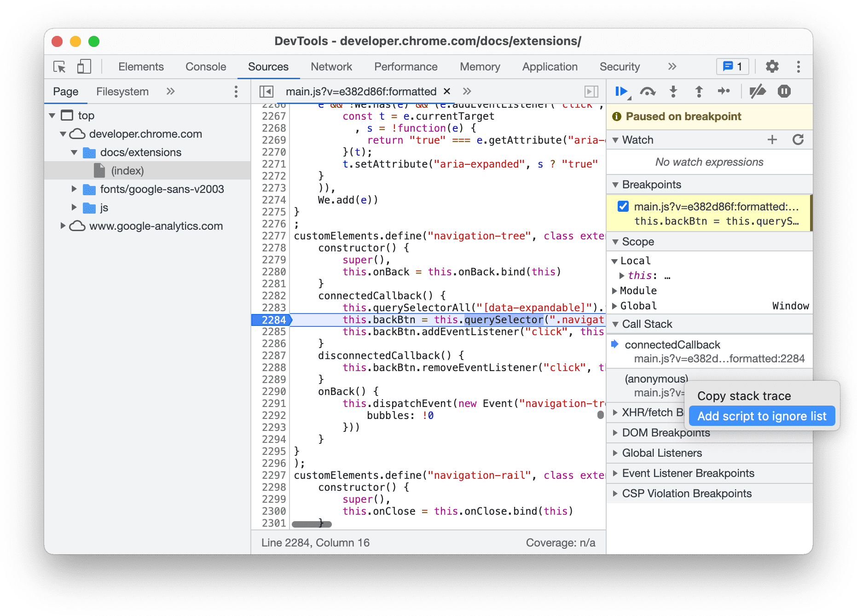857x616 pixels.
Task: Click the connectedCallback frame source link
Action: [719, 358]
